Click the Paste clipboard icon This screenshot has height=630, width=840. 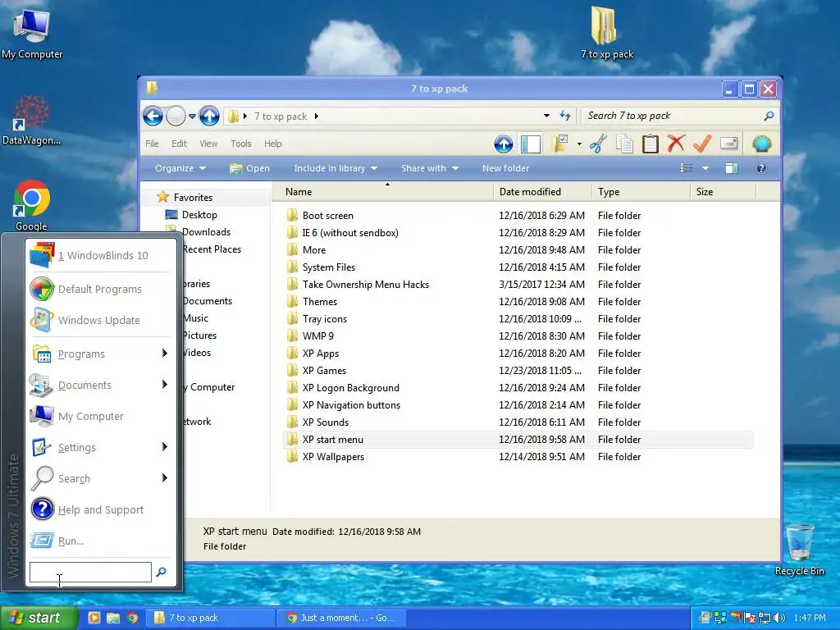(650, 144)
